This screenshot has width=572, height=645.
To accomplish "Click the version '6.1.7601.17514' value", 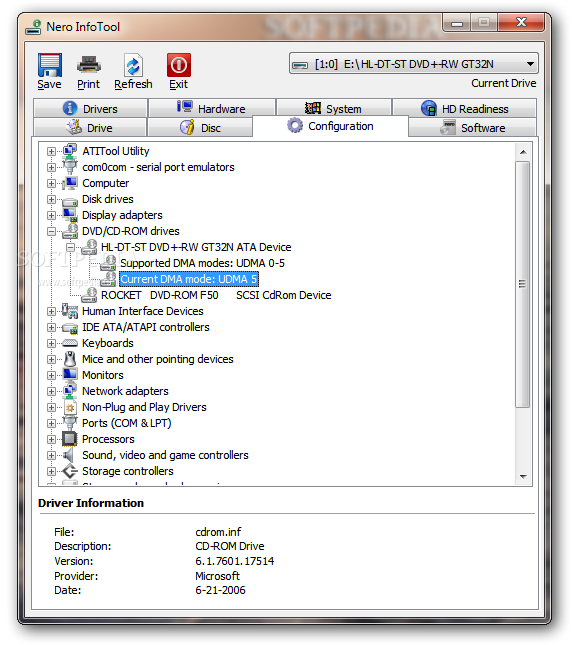I will click(234, 561).
